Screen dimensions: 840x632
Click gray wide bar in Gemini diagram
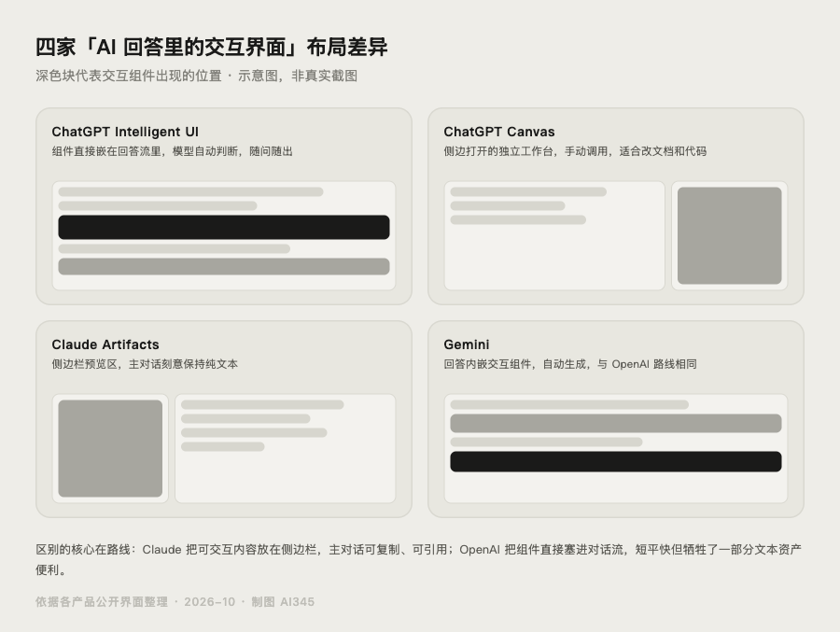click(616, 423)
